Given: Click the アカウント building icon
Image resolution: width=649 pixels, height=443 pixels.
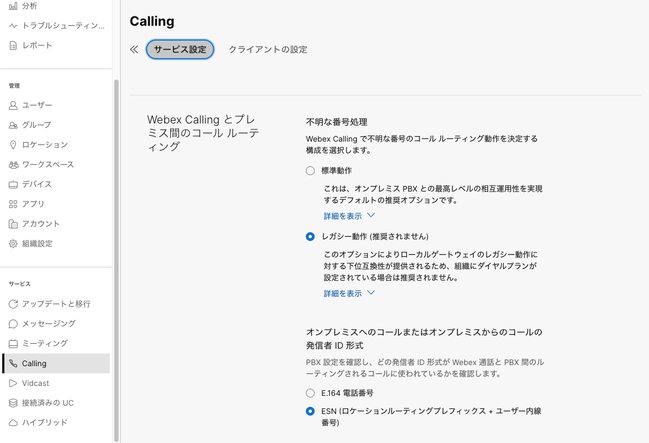Looking at the screenshot, I should tap(13, 224).
